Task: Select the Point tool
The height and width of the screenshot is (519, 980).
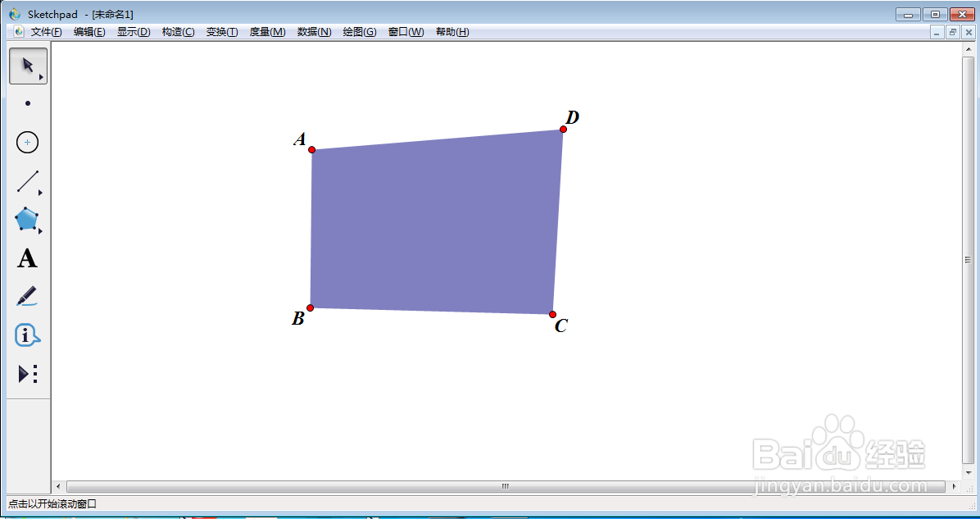Action: click(28, 103)
